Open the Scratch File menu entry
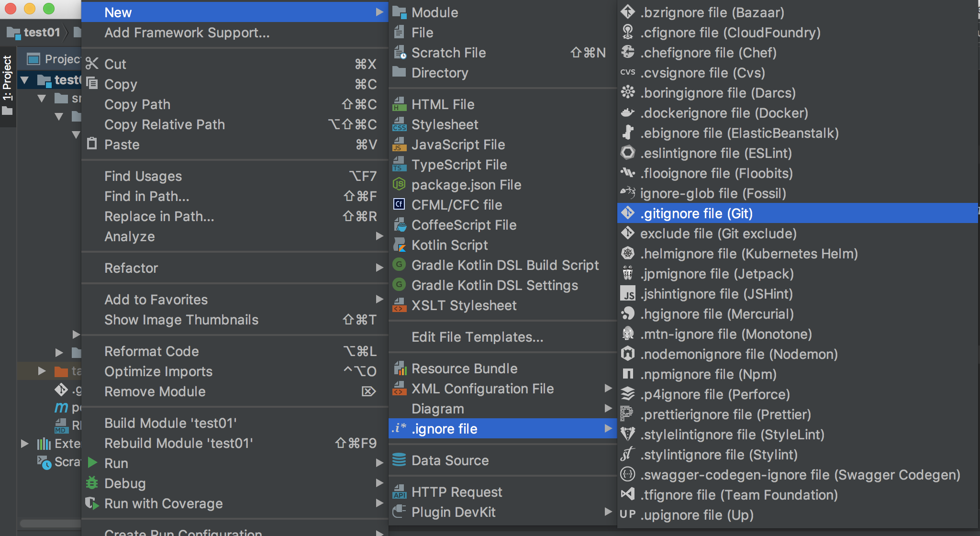The height and width of the screenshot is (536, 980). coord(448,53)
